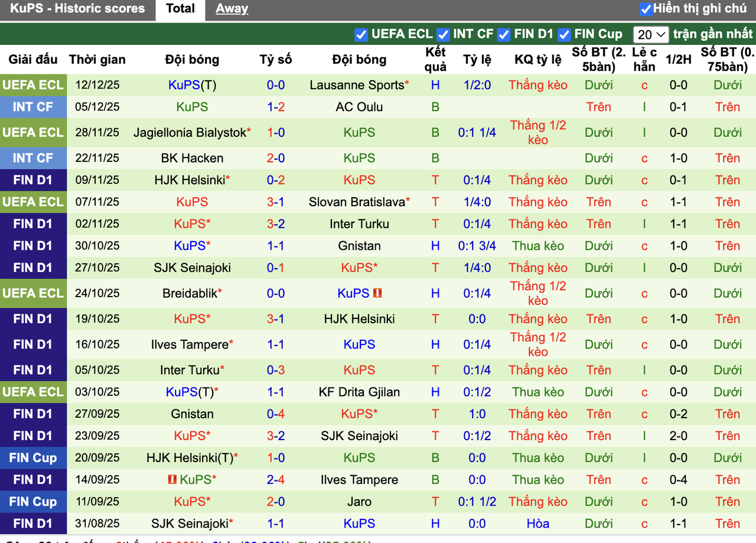
Task: Click the odds 0:1 1/4 in the Jagiellonia row
Action: point(477,132)
